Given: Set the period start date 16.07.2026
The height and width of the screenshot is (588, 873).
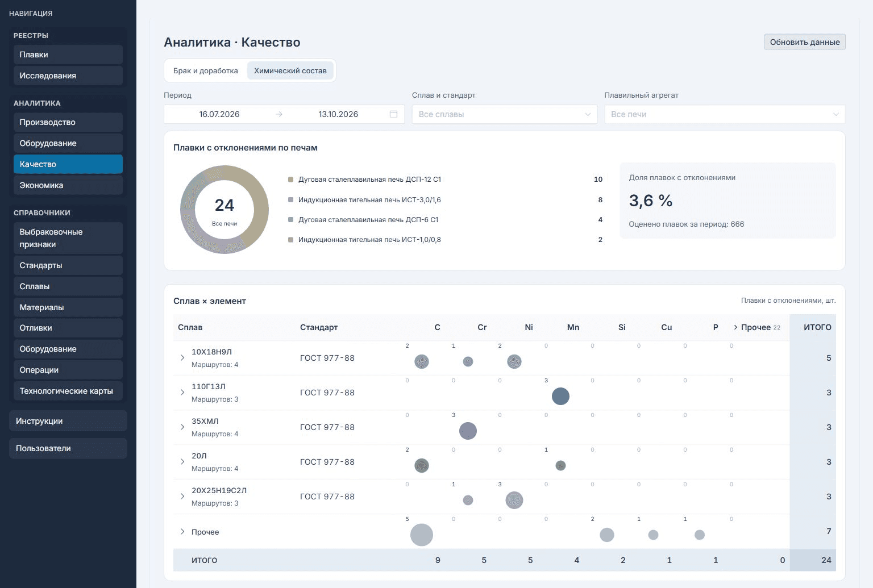Looking at the screenshot, I should pos(219,114).
